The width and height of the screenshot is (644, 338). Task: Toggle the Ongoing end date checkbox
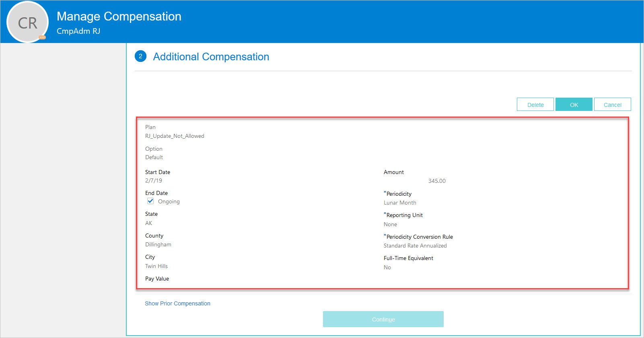(x=150, y=201)
